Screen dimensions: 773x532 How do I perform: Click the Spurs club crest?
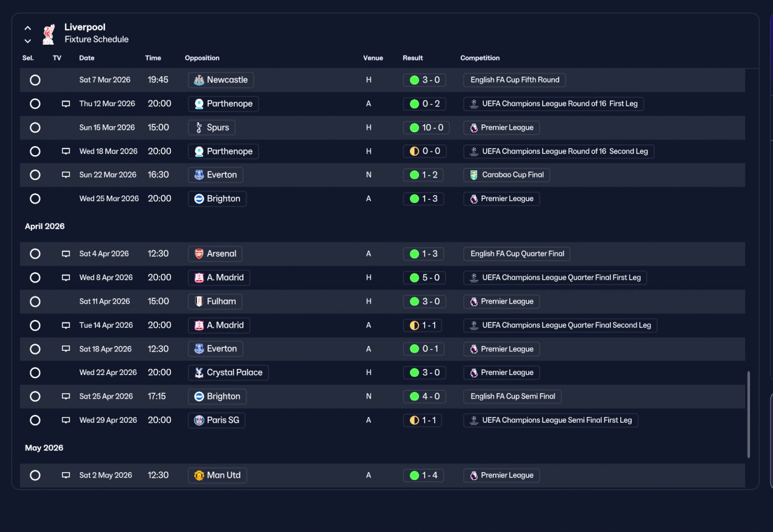(x=199, y=127)
